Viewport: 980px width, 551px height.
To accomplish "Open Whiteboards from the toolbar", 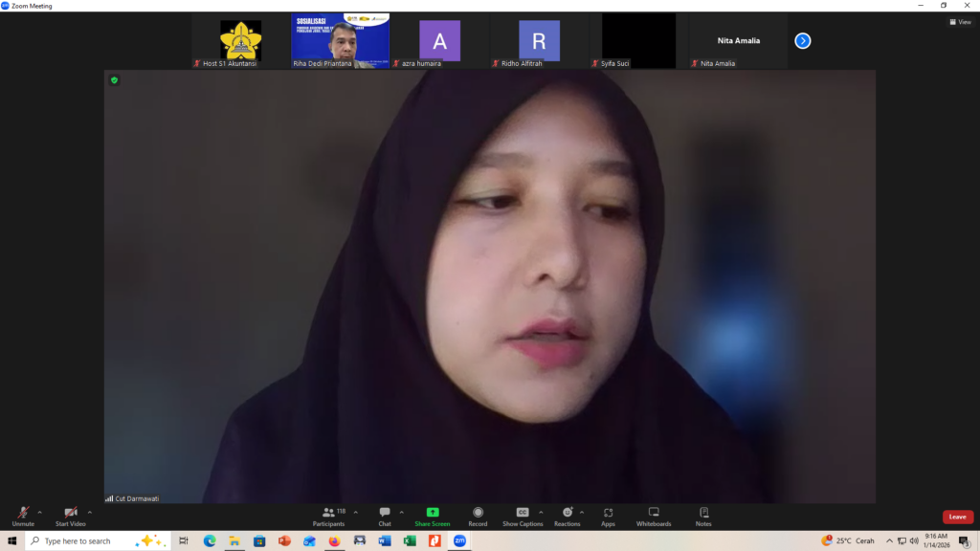I will [x=654, y=516].
